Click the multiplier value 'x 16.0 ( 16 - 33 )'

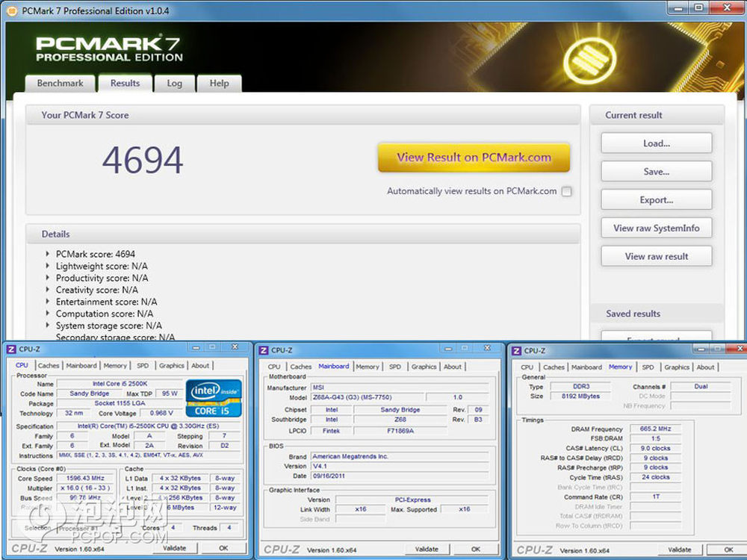click(x=85, y=488)
